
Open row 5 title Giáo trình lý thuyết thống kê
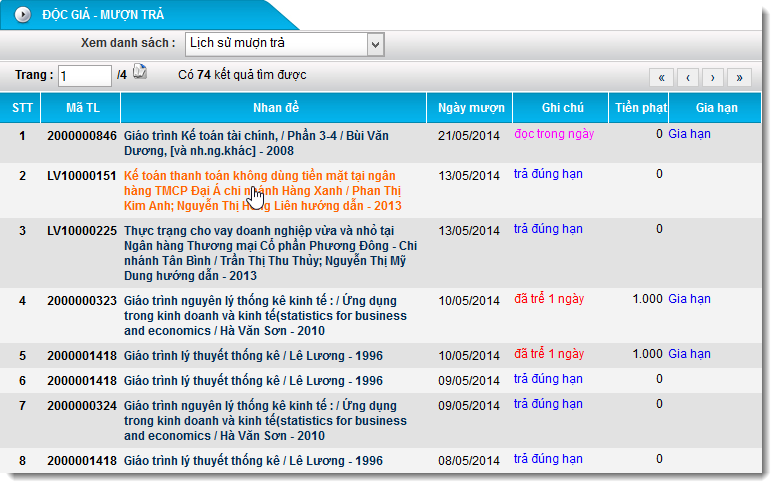253,356
